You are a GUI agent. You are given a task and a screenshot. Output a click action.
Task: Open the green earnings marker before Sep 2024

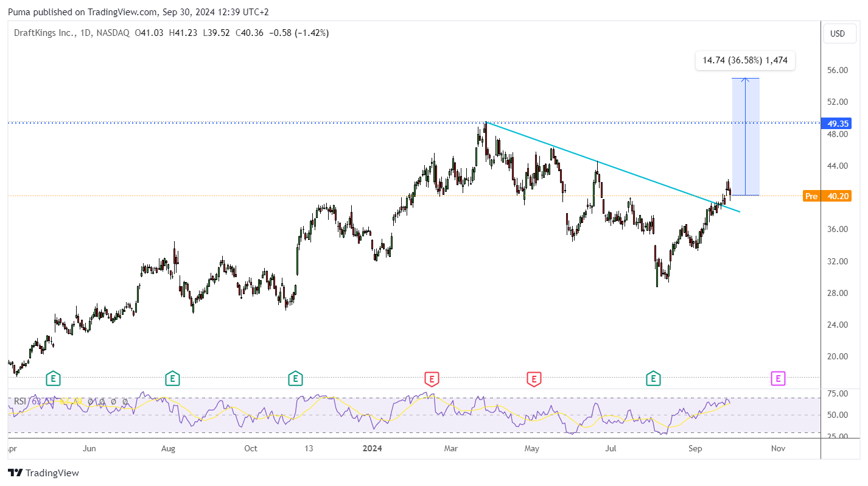pos(654,379)
